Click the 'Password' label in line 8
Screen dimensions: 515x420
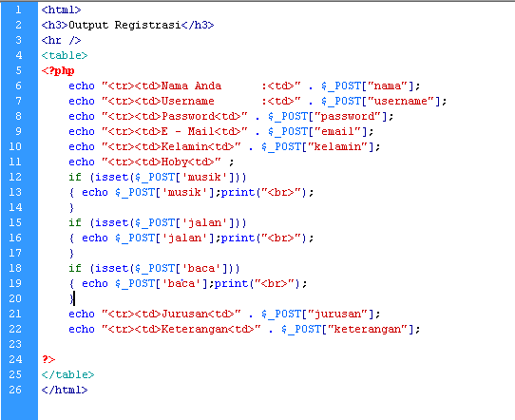click(x=188, y=116)
